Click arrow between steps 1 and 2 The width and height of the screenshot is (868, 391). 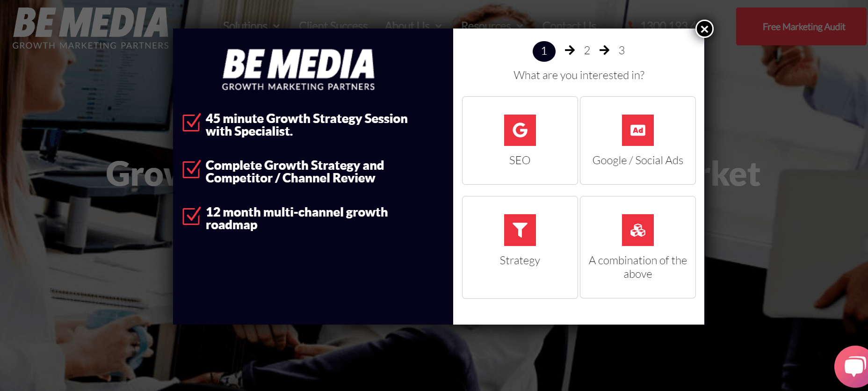coord(570,50)
